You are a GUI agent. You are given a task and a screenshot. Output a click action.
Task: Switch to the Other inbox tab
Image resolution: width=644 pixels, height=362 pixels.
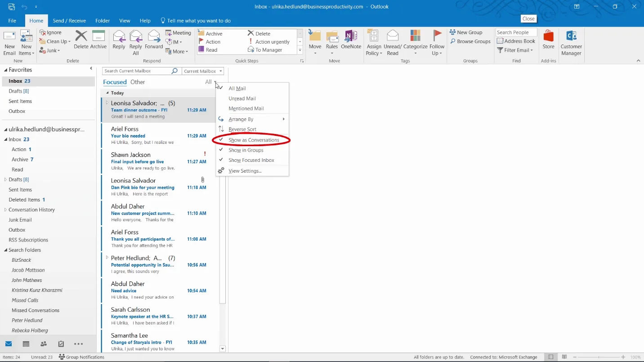[x=138, y=82]
